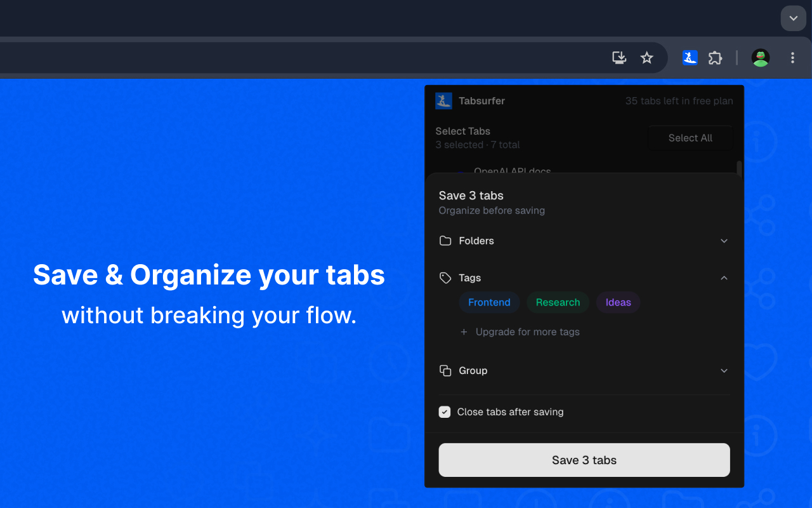The image size is (812, 508).
Task: Expand the Folders section chevron
Action: point(724,241)
